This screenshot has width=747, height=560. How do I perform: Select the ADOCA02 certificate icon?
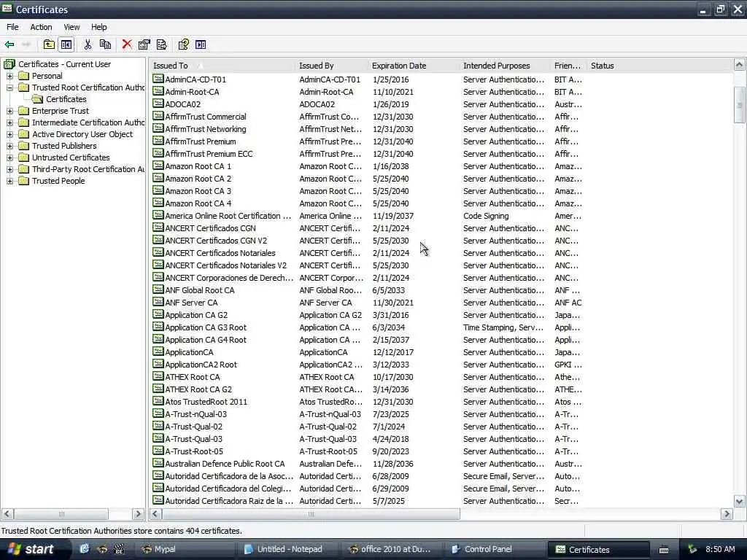158,104
